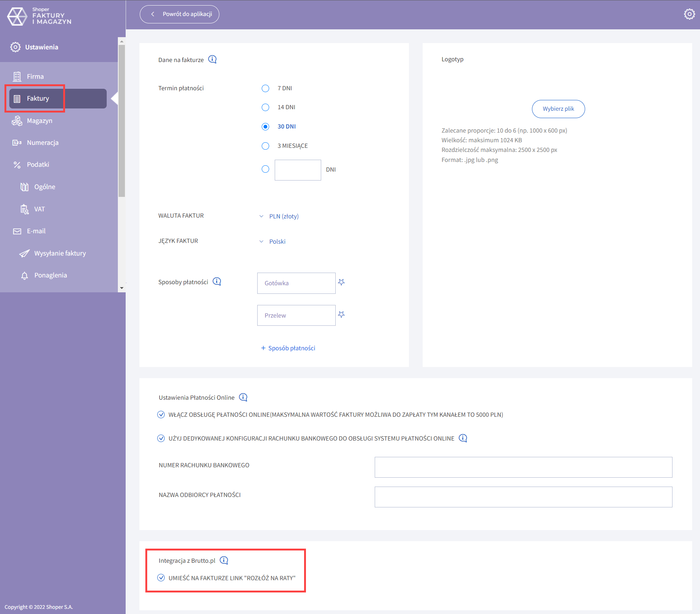Click info icon beside Sposoby płatności

pos(217,282)
